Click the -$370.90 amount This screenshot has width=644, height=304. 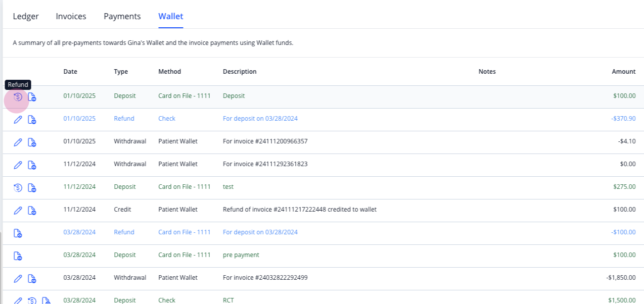point(623,119)
